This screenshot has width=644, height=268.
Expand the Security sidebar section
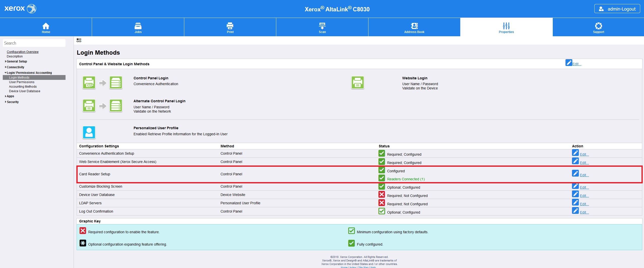(x=13, y=102)
